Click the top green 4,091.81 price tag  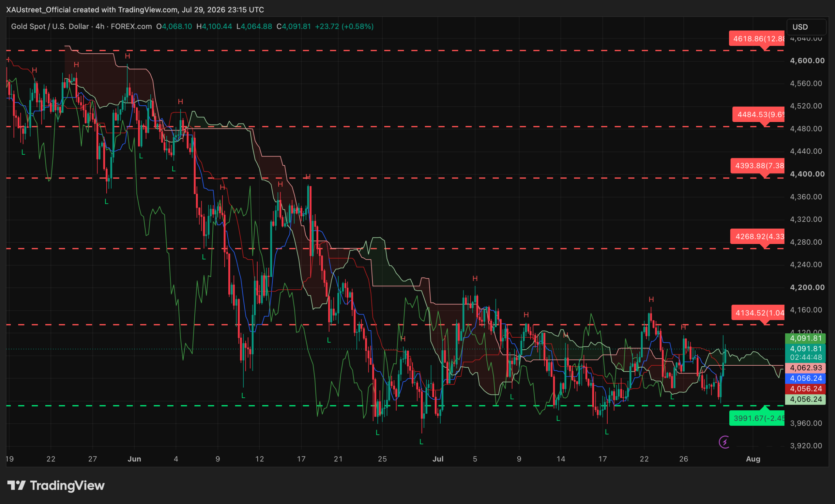click(x=805, y=338)
